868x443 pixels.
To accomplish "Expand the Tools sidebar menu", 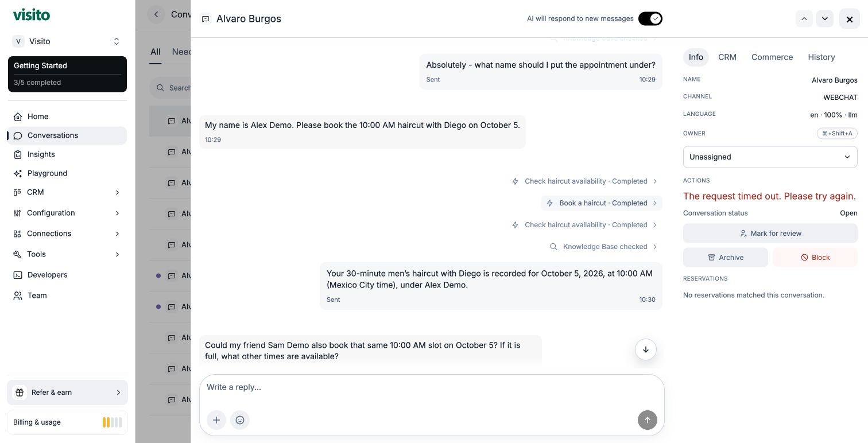I will pyautogui.click(x=67, y=254).
